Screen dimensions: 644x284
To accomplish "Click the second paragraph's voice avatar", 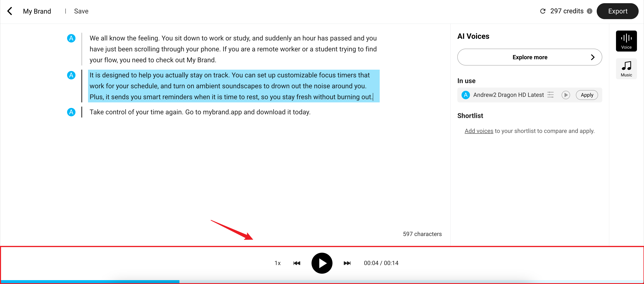I will click(x=71, y=75).
